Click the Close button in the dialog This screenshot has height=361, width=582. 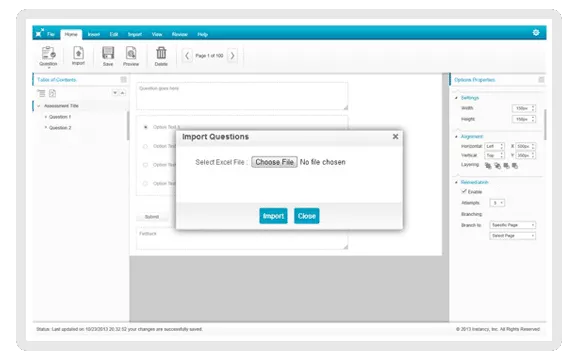pos(307,216)
